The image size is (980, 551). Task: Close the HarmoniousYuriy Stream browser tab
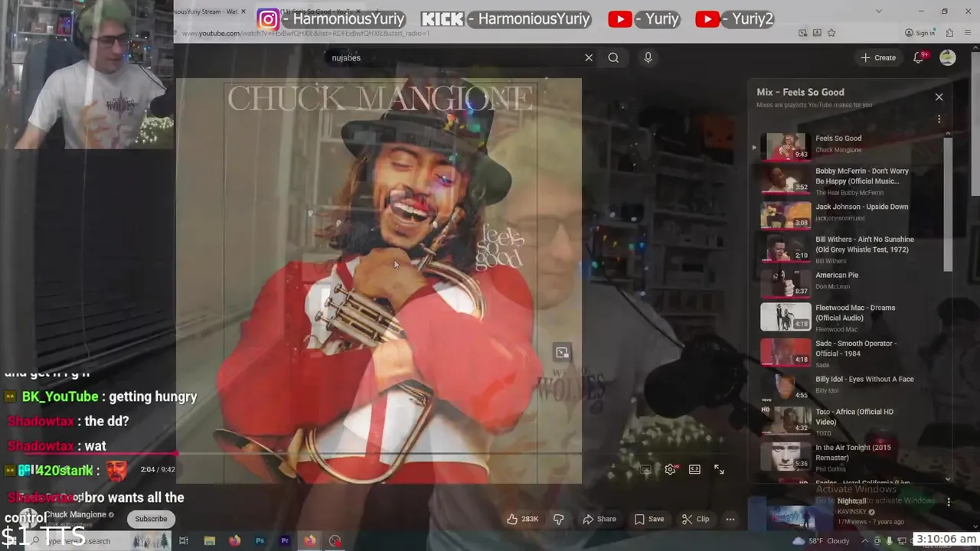pos(243,11)
